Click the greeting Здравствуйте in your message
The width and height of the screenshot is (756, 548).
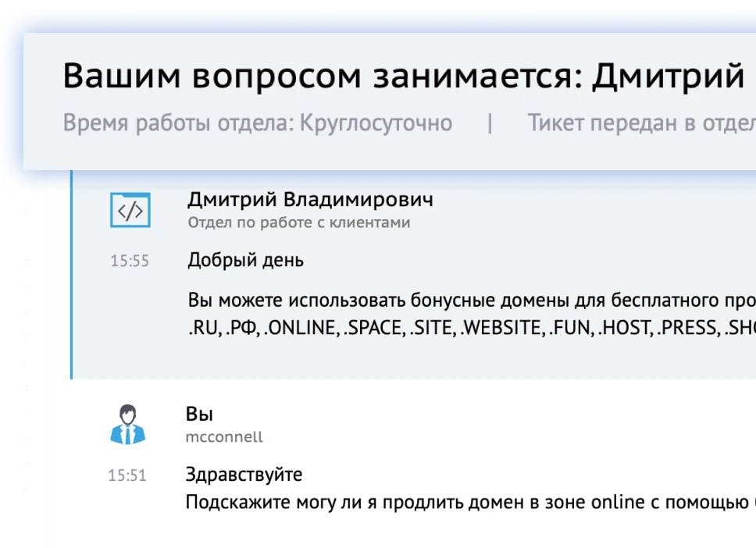click(x=244, y=474)
